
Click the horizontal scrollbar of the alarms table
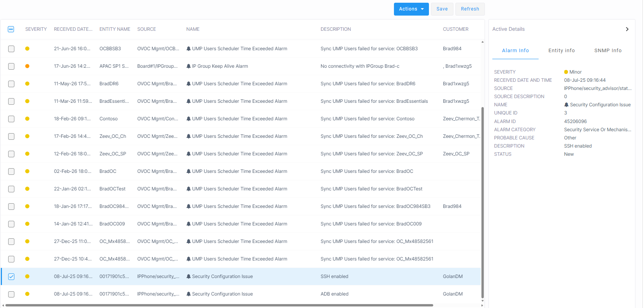pos(219,305)
